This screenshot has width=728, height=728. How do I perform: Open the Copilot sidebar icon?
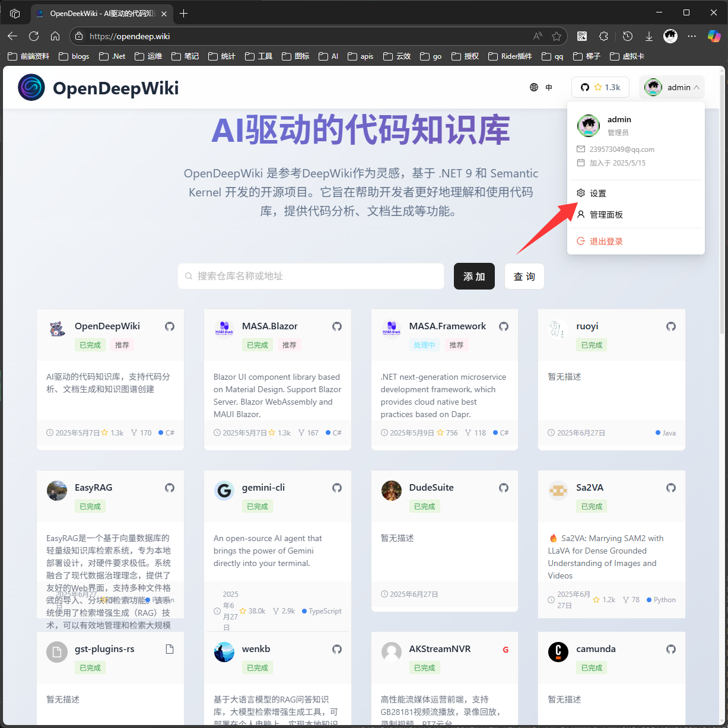coord(714,36)
